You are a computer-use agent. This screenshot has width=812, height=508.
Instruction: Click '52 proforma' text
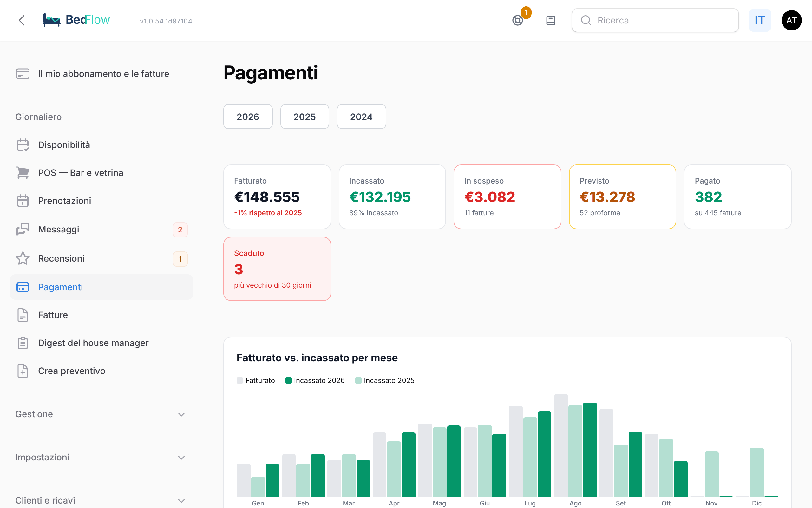pos(600,213)
